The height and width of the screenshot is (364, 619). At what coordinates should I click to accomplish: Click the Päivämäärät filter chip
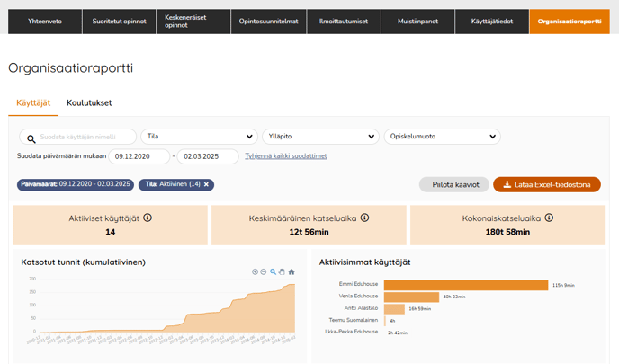[x=76, y=184]
